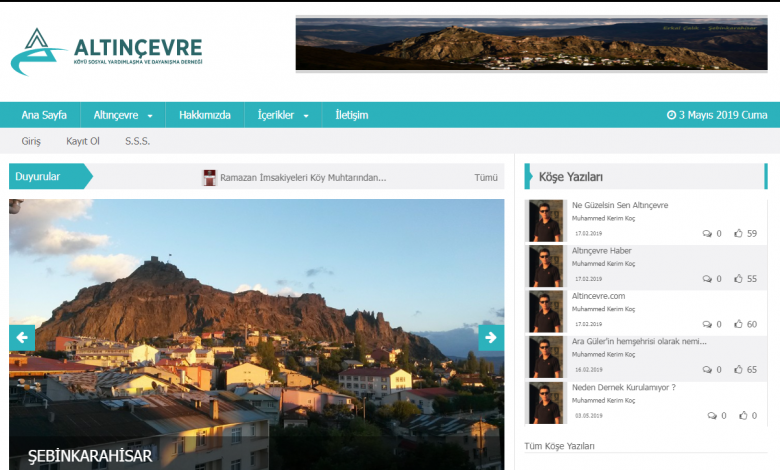The height and width of the screenshot is (470, 780).
Task: Click thumbs-up icon on Altincevre.com article
Action: click(x=738, y=324)
